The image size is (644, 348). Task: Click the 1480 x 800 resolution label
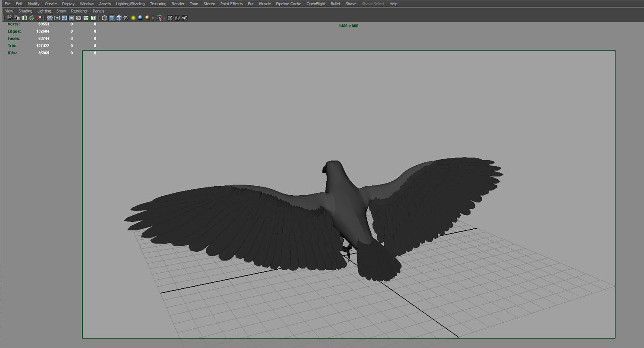coord(349,26)
